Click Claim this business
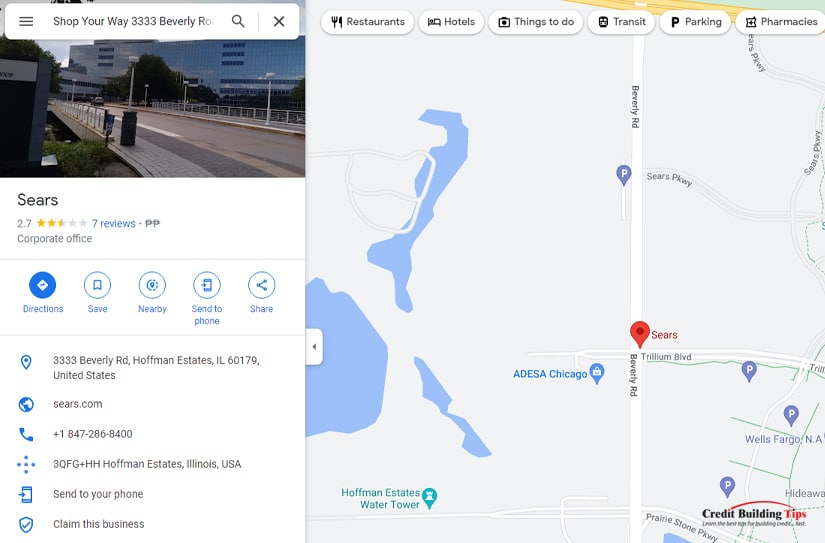This screenshot has width=825, height=543. (x=98, y=524)
